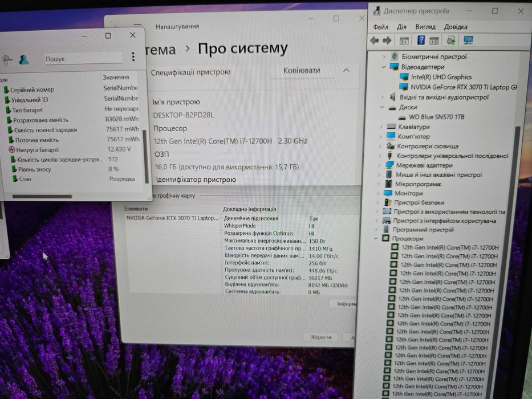Click the Напруга батареї row
Viewport: 532px width, 399px height.
click(75, 149)
